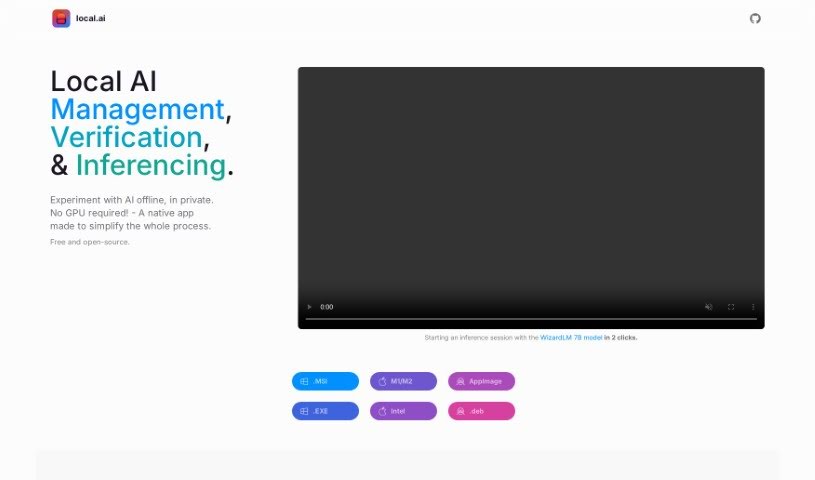
Task: Download the Mac Intel build
Action: [x=403, y=411]
